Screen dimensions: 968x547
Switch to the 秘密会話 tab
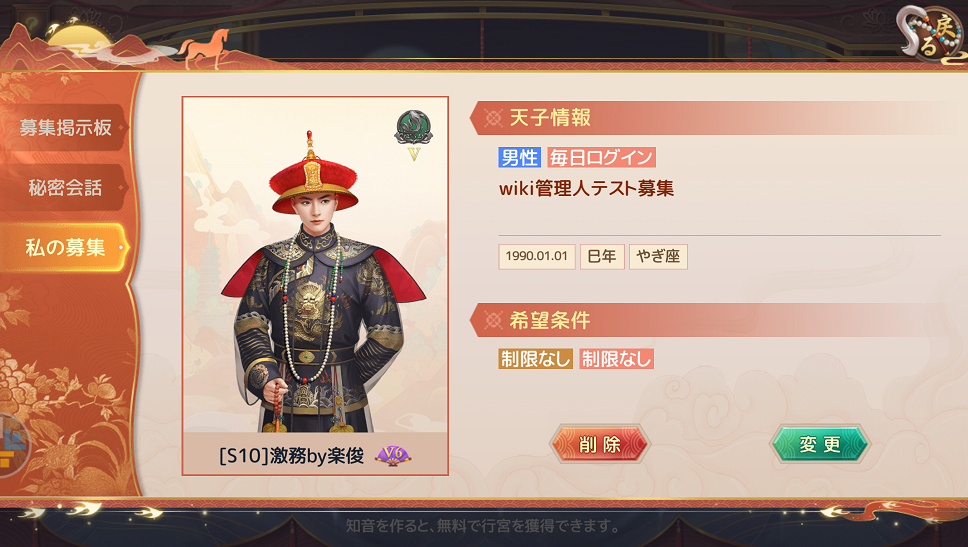click(x=64, y=188)
